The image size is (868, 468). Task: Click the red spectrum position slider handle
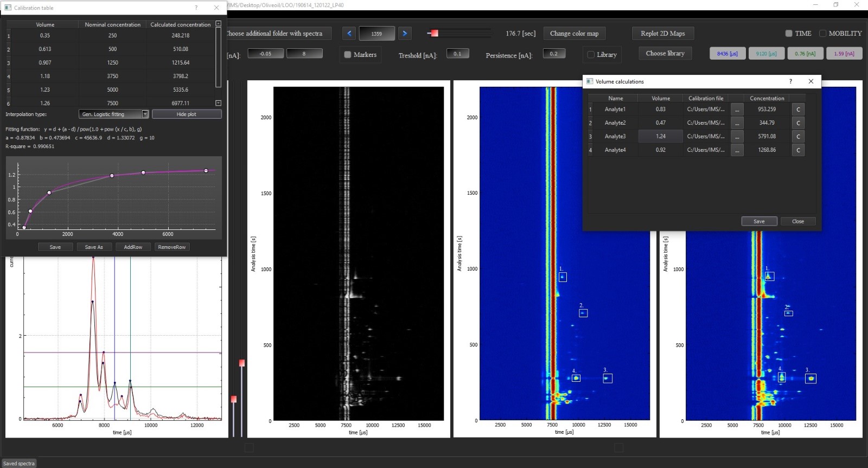434,34
